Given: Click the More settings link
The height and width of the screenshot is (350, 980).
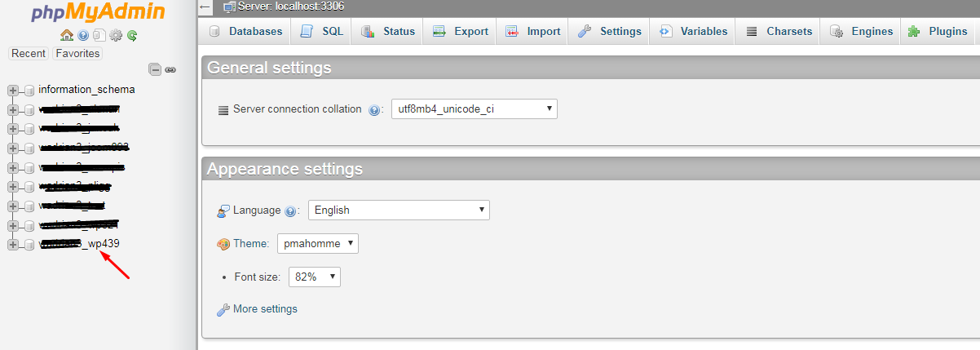Looking at the screenshot, I should tap(264, 309).
